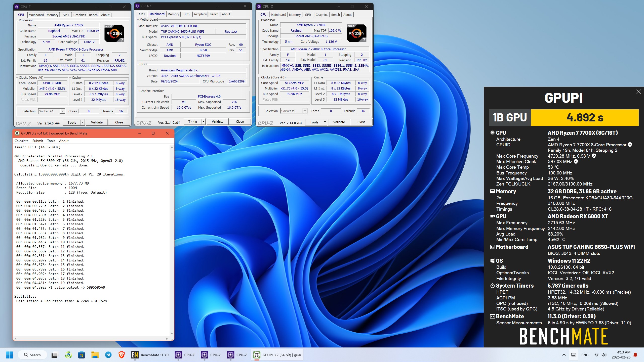Click Close button in middle CPU-Z
The width and height of the screenshot is (644, 362).
click(x=240, y=122)
